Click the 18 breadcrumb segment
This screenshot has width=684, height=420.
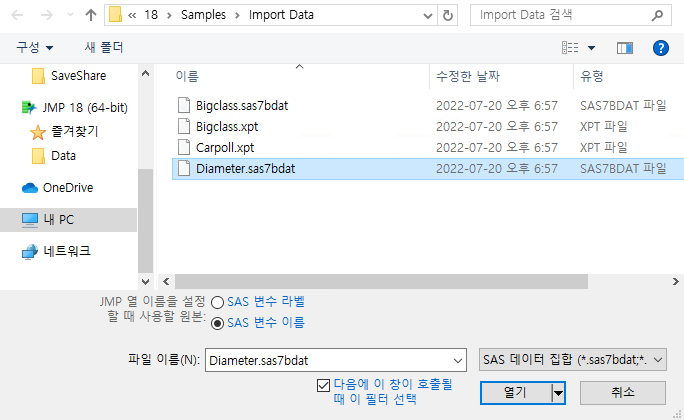tap(151, 15)
